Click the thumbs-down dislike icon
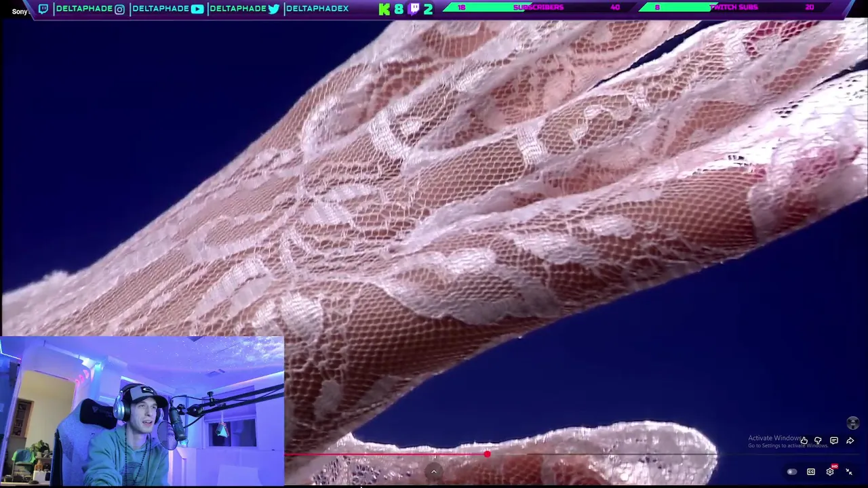Viewport: 868px width, 488px height. [818, 441]
